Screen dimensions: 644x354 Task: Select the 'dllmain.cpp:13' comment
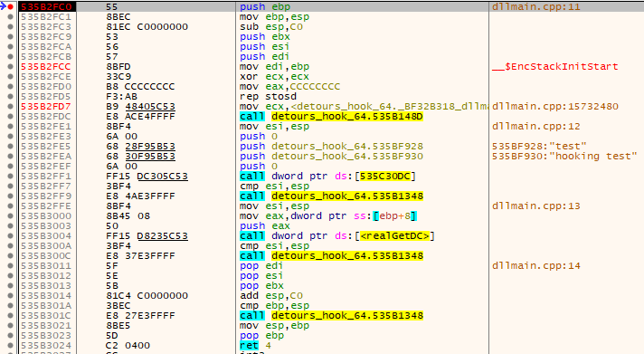click(536, 206)
